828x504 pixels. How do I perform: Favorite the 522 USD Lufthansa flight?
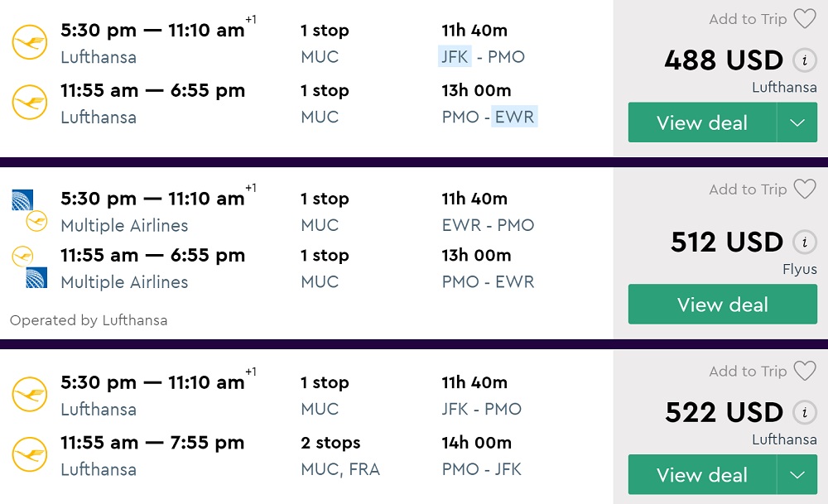[805, 372]
